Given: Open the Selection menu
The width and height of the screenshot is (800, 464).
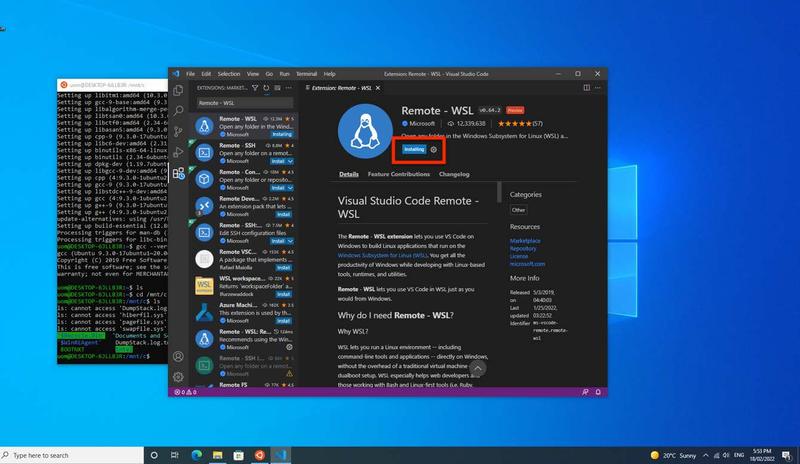Looking at the screenshot, I should click(229, 74).
